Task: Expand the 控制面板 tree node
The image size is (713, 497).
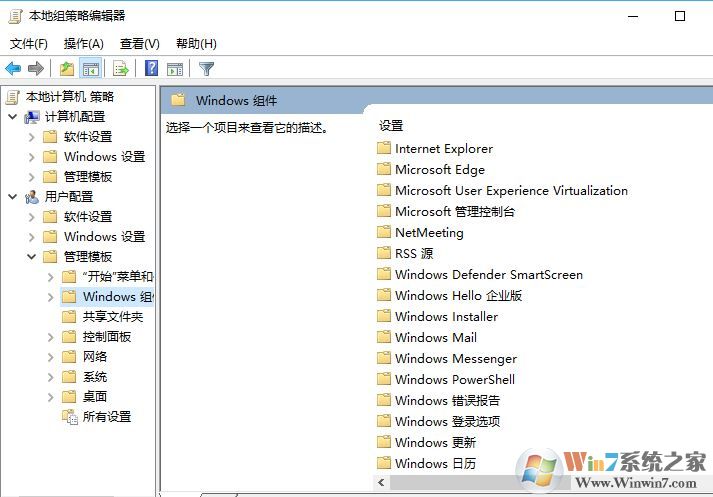Action: [50, 337]
